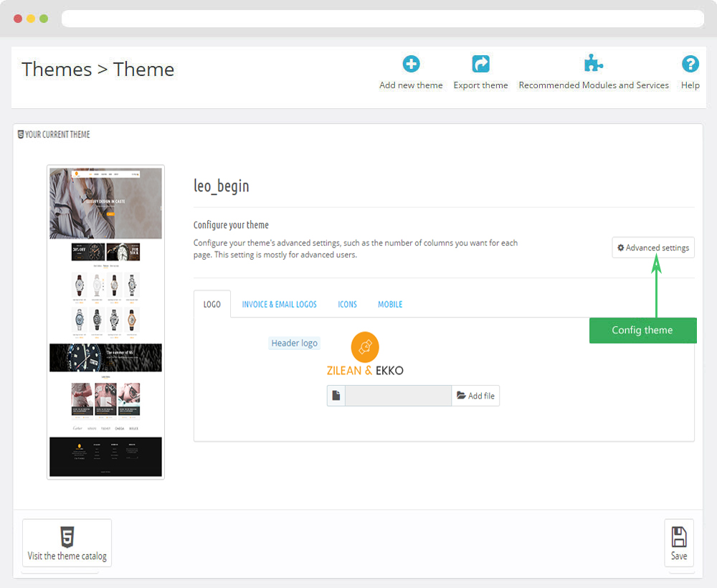The width and height of the screenshot is (717, 588).
Task: Click the red window close dot
Action: (18, 19)
